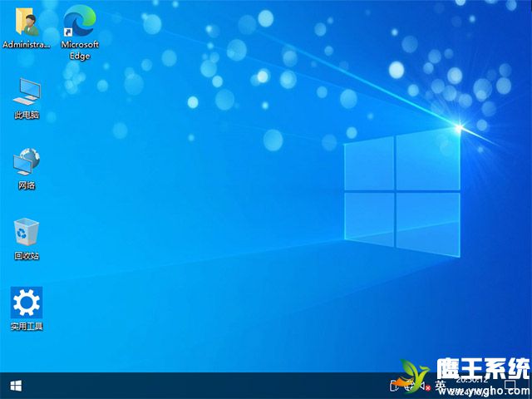Screen dimensions: 532x399
Task: Select the 网络 network desktop icon
Action: [27, 169]
